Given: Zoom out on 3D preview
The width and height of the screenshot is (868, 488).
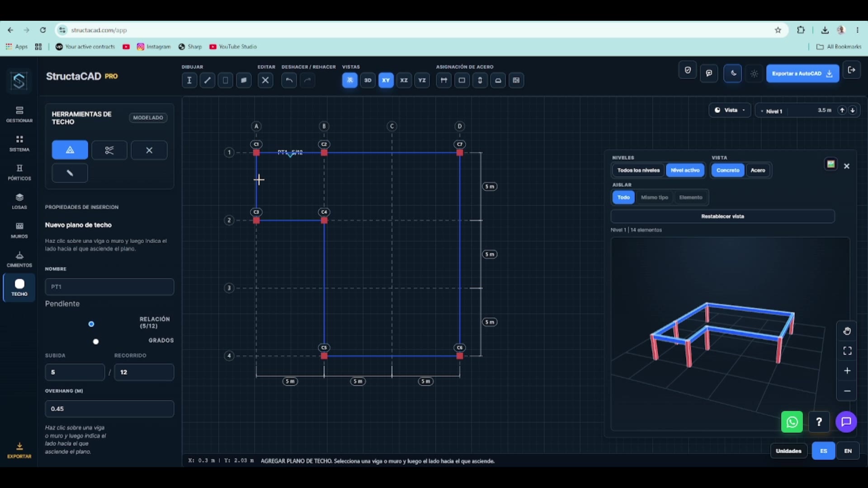Looking at the screenshot, I should coord(847,391).
